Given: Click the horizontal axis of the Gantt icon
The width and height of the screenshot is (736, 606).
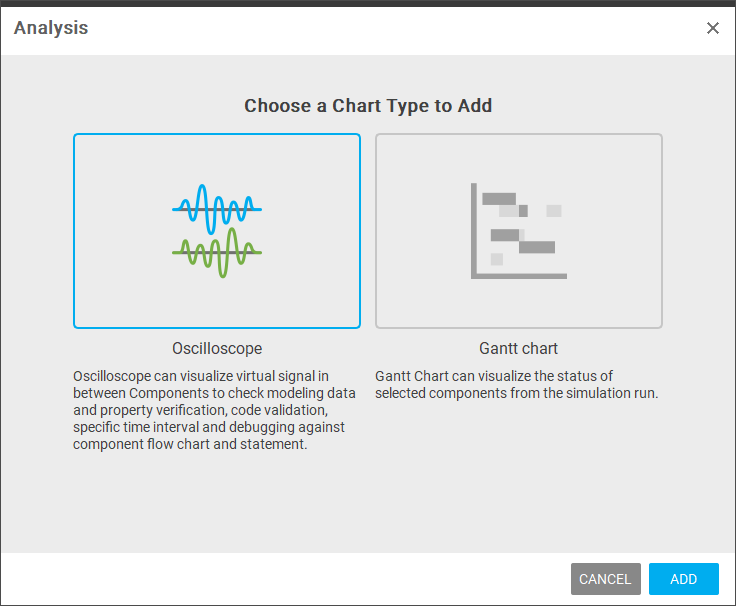Looking at the screenshot, I should pyautogui.click(x=519, y=276).
